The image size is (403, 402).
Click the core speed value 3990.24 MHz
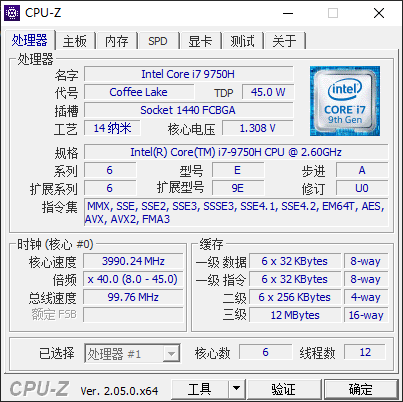(133, 261)
